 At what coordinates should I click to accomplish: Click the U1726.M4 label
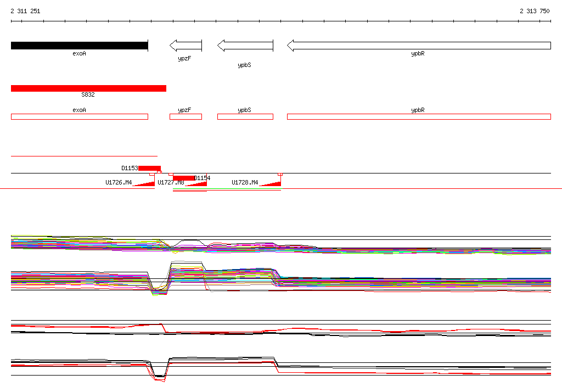119,183
